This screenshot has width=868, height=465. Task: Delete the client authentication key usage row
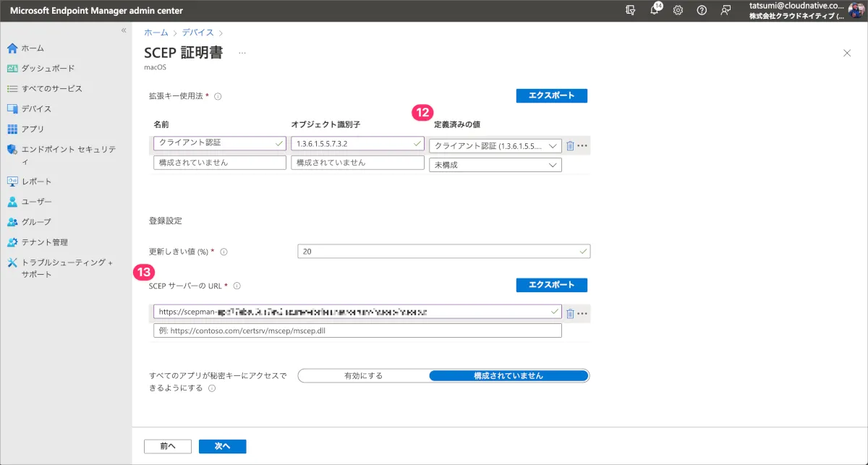(570, 145)
